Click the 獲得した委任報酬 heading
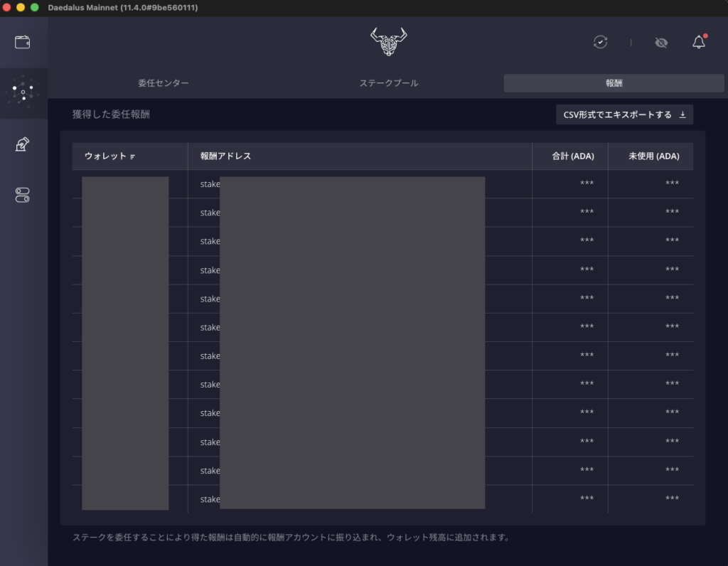The height and width of the screenshot is (566, 728). point(111,114)
